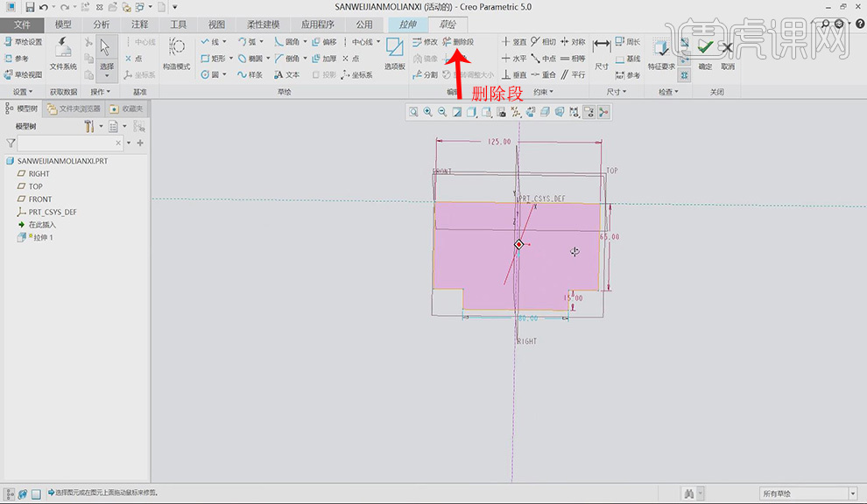Click the 分割 (Divide) edit tool
Screen dimensions: 867x504
click(x=426, y=75)
